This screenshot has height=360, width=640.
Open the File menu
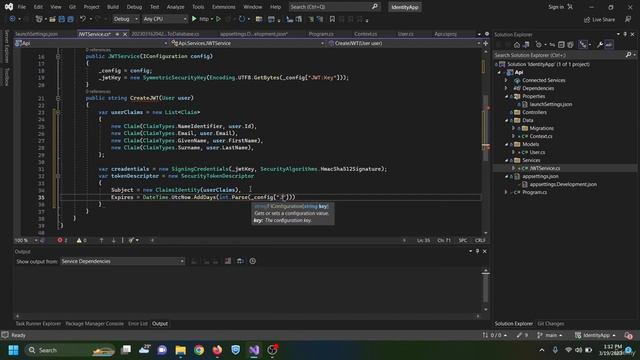(x=22, y=7)
